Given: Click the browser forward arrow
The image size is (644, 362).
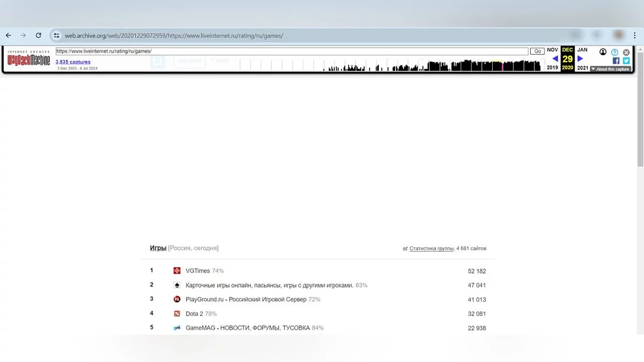Looking at the screenshot, I should coord(23,35).
